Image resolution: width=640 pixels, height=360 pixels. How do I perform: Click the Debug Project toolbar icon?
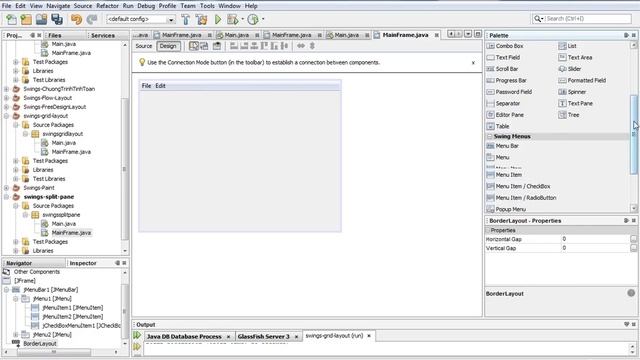[233, 19]
